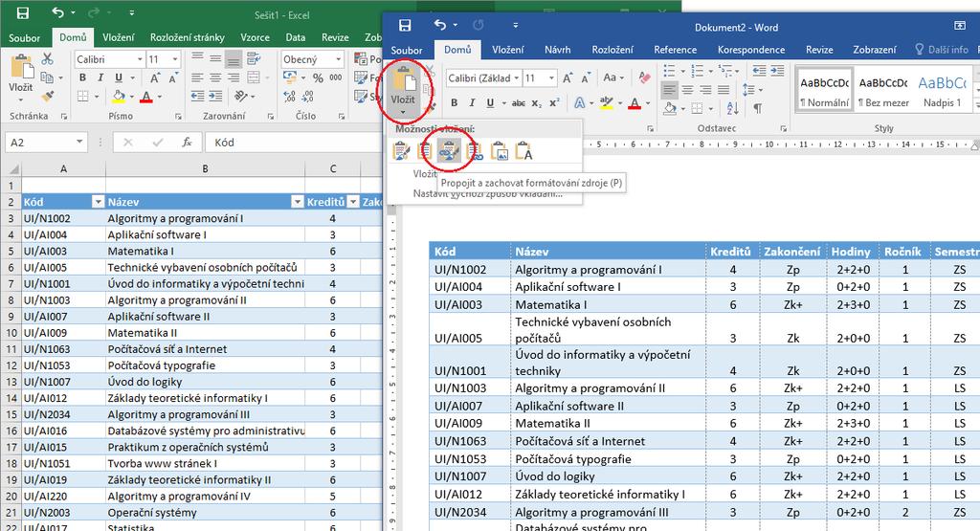980x531 pixels.
Task: Toggle Italic in Word's font group
Action: click(472, 103)
